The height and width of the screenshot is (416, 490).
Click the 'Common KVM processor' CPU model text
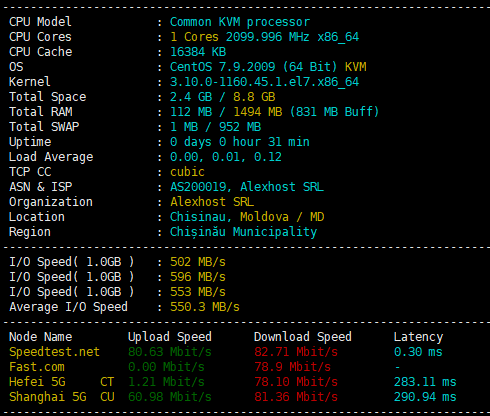click(240, 22)
